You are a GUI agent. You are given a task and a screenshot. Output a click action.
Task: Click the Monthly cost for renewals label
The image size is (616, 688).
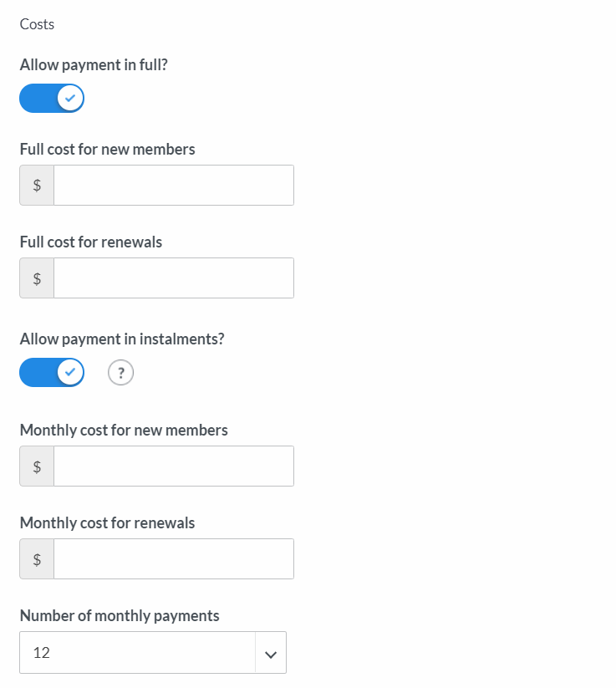point(108,523)
